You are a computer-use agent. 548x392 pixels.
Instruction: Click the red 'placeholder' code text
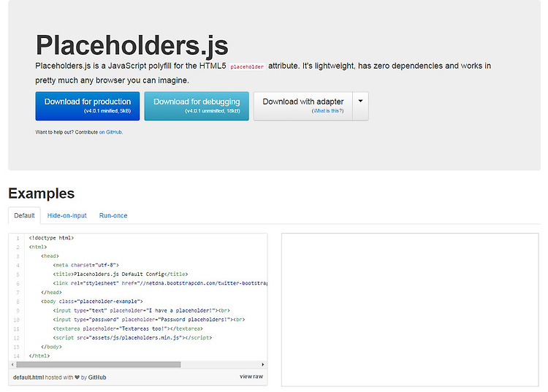[x=247, y=66]
